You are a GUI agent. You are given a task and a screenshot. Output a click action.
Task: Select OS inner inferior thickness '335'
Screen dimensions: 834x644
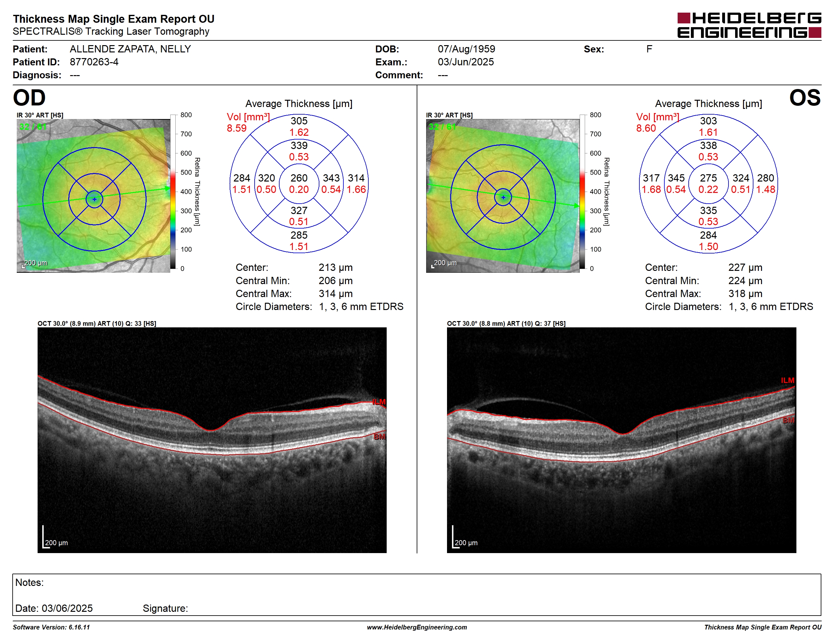click(x=708, y=211)
